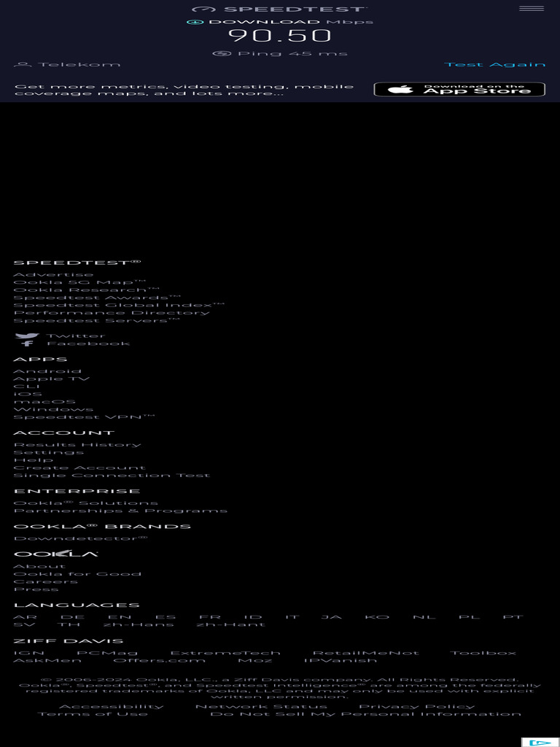Open the Settings link
560x747 pixels.
tap(49, 452)
